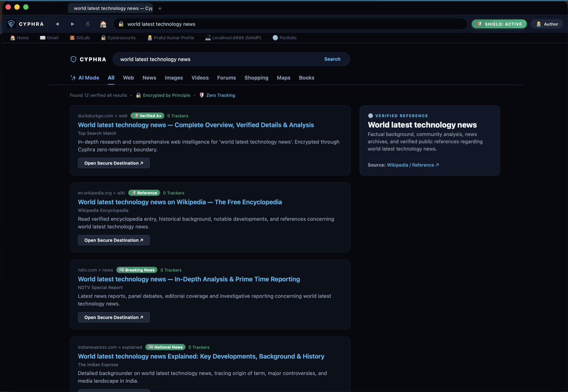Image resolution: width=568 pixels, height=392 pixels.
Task: Select the Web results tab
Action: pyautogui.click(x=128, y=78)
